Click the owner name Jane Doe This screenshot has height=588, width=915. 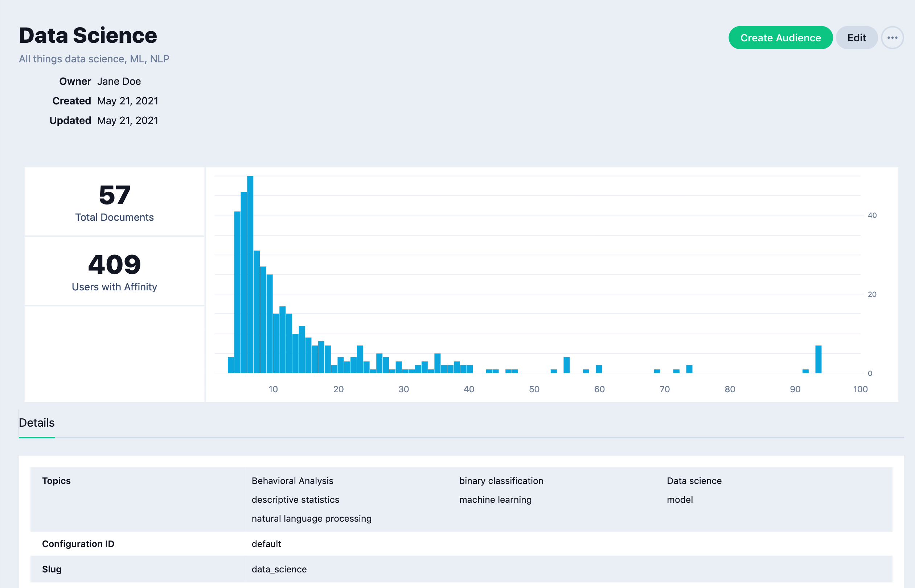[119, 81]
